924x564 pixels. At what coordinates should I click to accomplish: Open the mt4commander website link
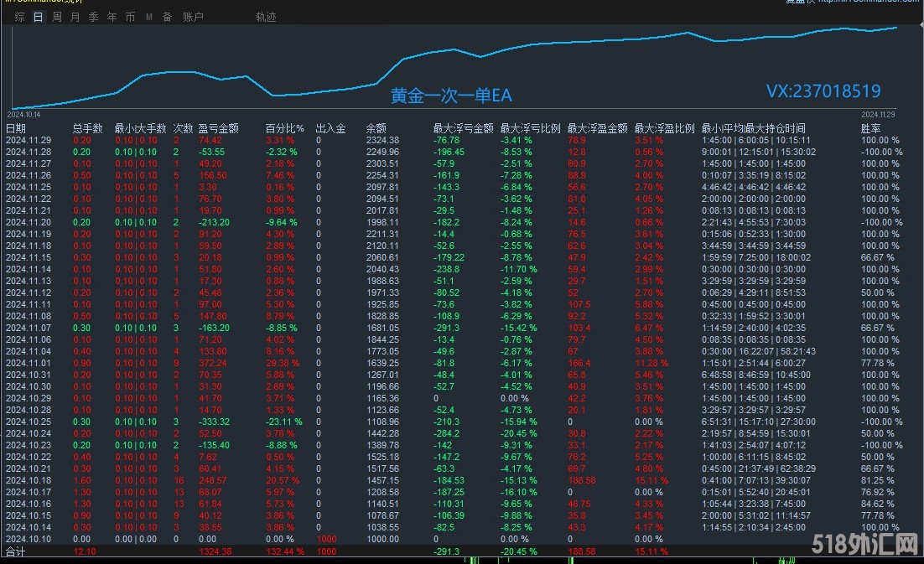pyautogui.click(x=869, y=3)
